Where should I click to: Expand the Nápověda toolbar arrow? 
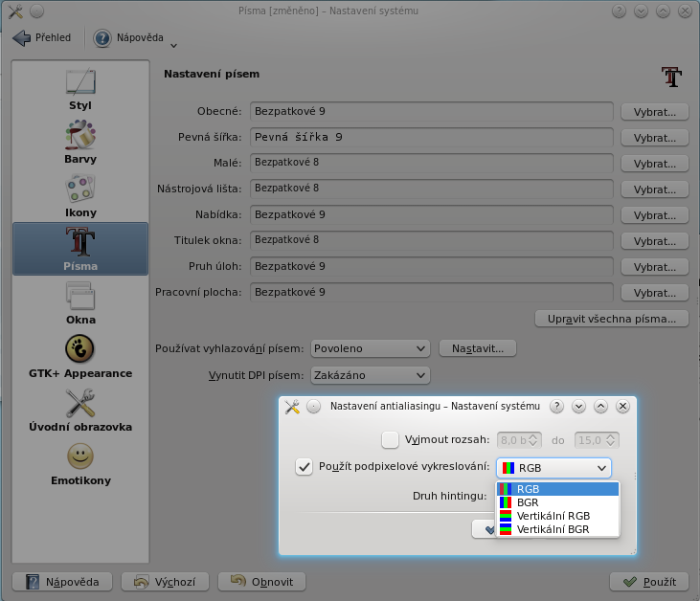click(173, 46)
